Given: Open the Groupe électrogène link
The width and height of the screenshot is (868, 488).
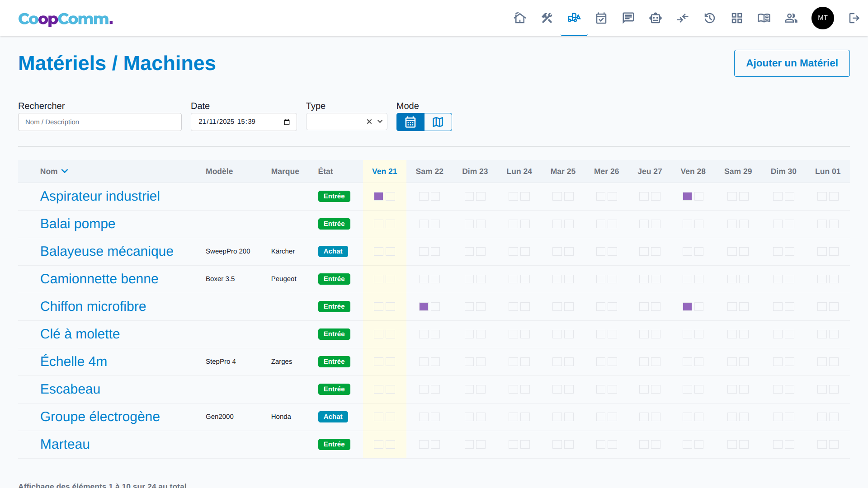Looking at the screenshot, I should 100,417.
